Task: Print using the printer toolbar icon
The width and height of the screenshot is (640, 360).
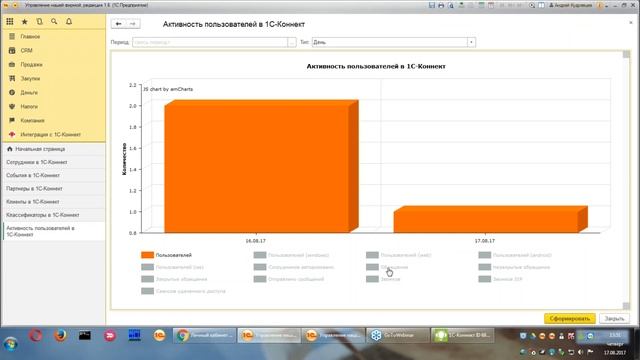Action: tap(441, 5)
